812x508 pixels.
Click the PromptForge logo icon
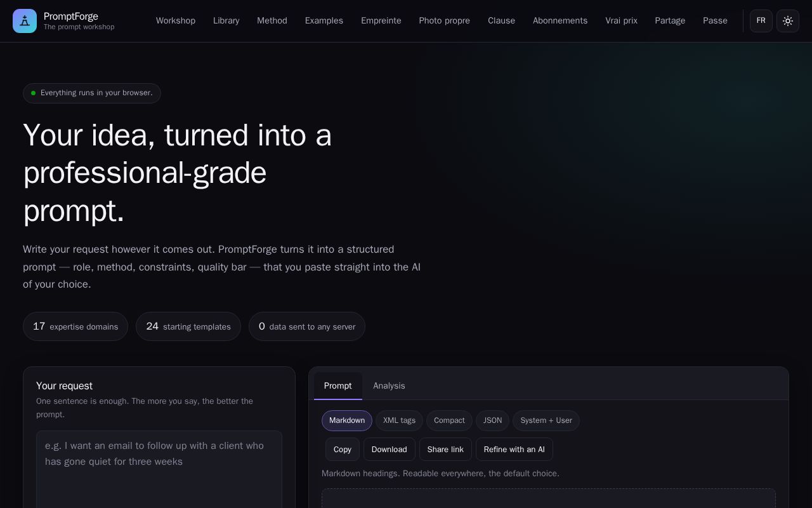click(25, 21)
